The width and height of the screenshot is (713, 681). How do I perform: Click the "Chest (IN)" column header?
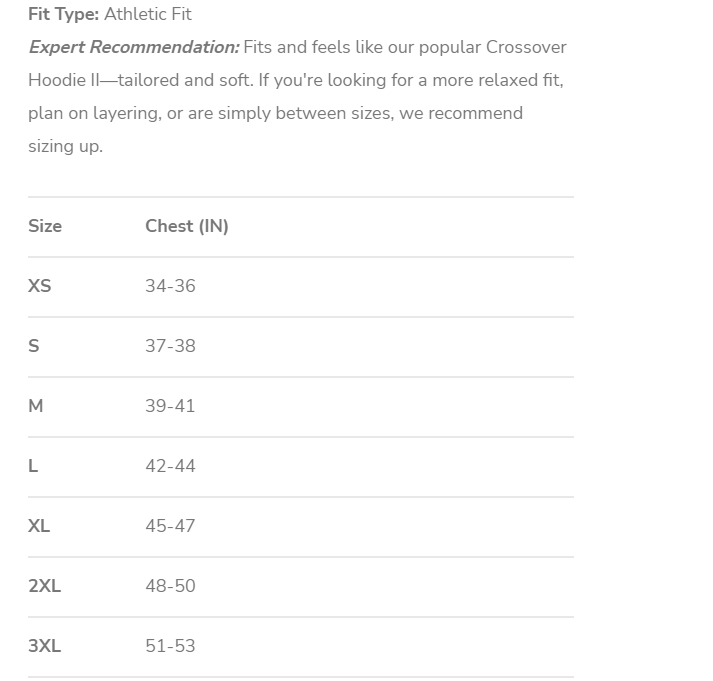[187, 226]
